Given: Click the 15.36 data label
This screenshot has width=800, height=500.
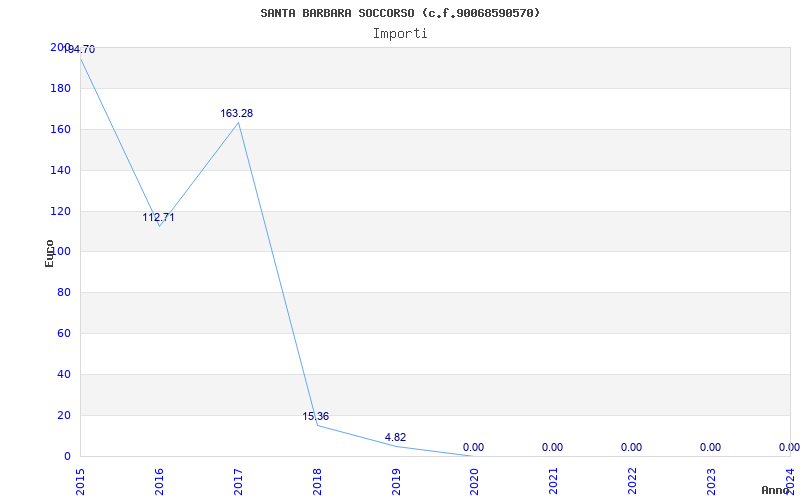Looking at the screenshot, I should point(315,416).
